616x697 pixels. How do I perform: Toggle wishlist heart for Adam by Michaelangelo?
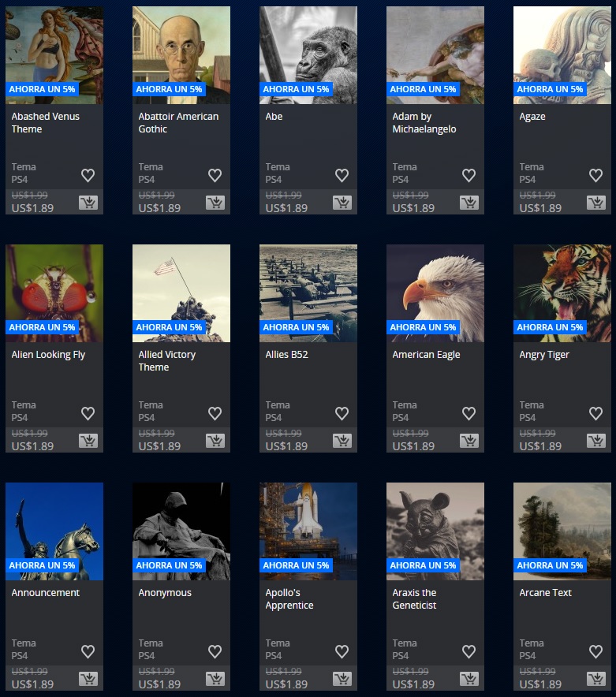coord(469,175)
